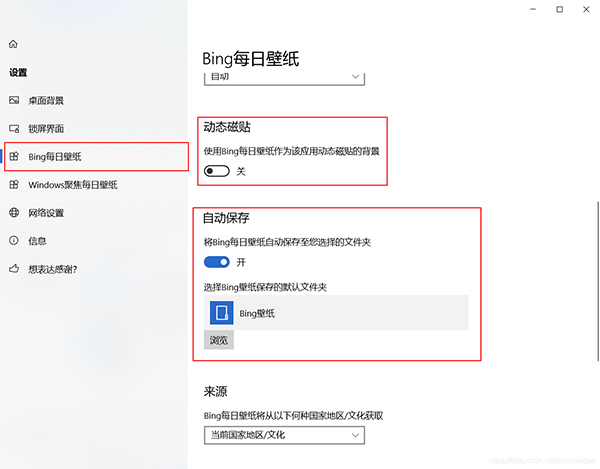This screenshot has height=469, width=600.
Task: Click the info circle icon for 信息
Action: [14, 241]
